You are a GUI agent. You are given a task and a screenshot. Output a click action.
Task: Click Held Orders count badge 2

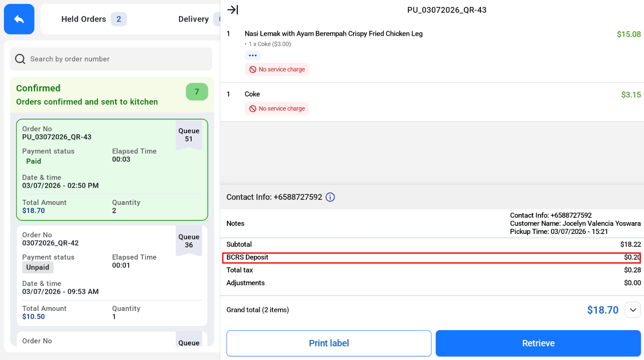[119, 19]
